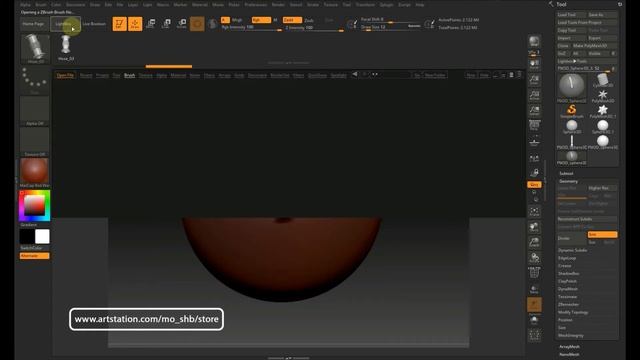Select the Move_03 brush in LightBox

point(66,47)
